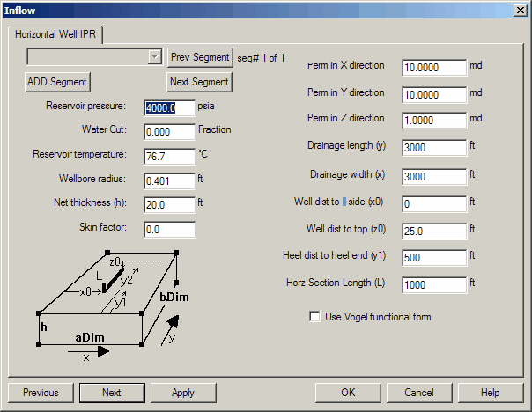Edit Perm in Z direction value
Screen dimensions: 532x412
pos(434,121)
